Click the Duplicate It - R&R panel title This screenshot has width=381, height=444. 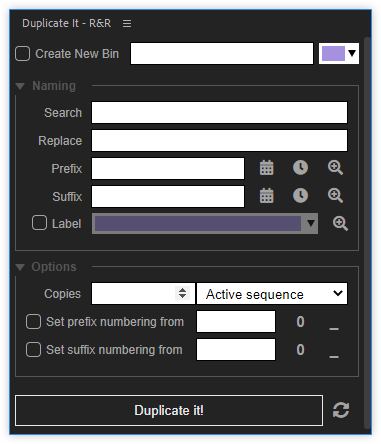pos(67,23)
